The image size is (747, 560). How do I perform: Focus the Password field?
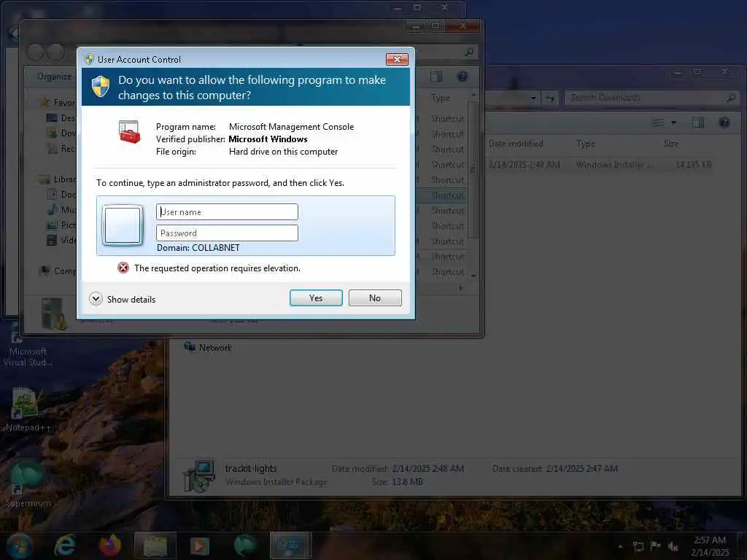click(228, 233)
